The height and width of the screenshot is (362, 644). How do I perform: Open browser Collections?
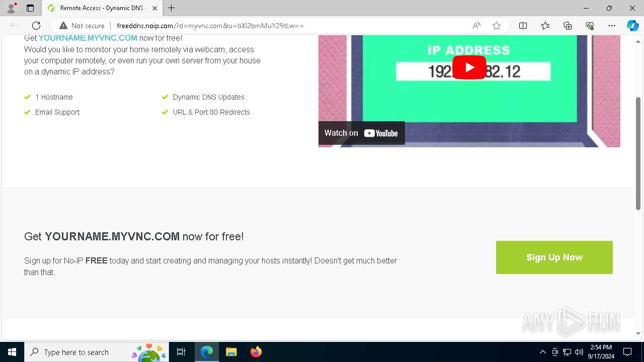[568, 26]
